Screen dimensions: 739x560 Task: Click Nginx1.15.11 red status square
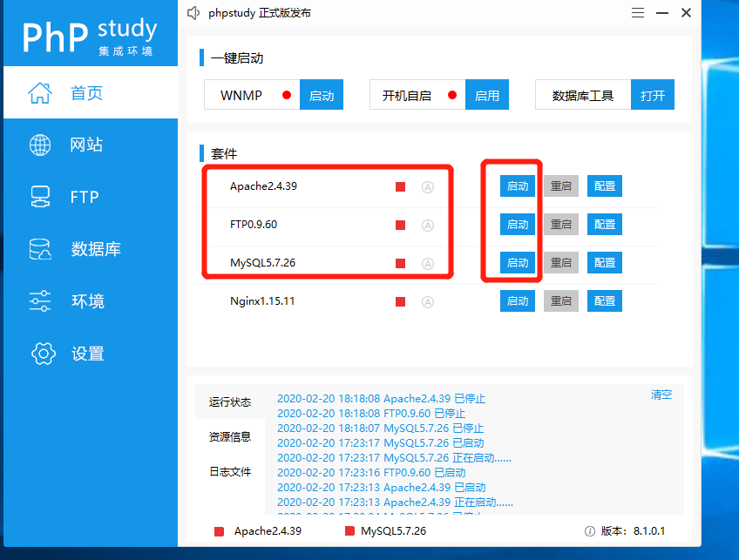point(401,301)
